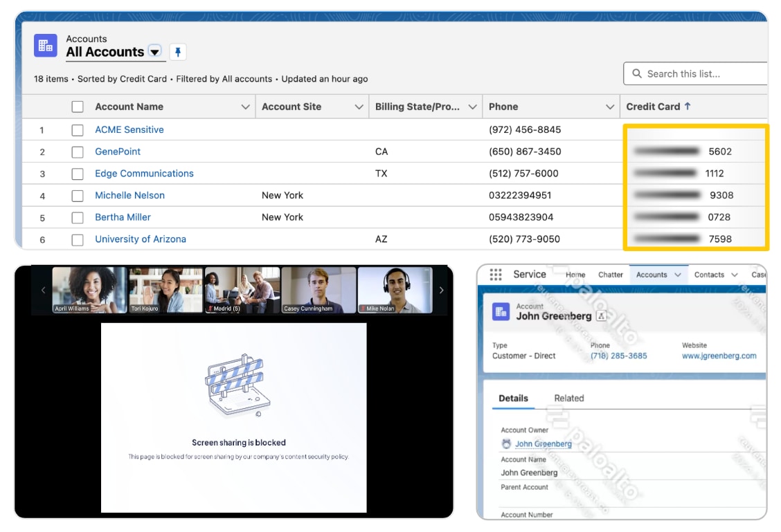
Task: Select the GenePoint row checkbox
Action: pyautogui.click(x=78, y=152)
